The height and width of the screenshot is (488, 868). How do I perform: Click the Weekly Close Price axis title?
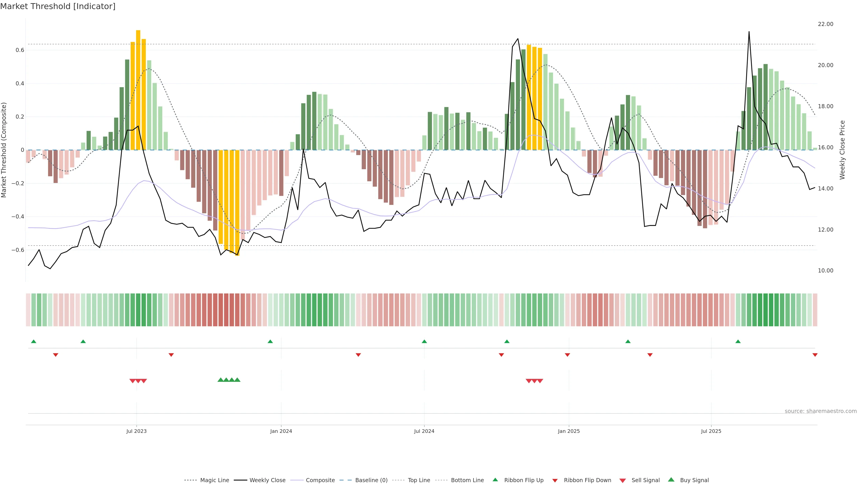tap(842, 150)
